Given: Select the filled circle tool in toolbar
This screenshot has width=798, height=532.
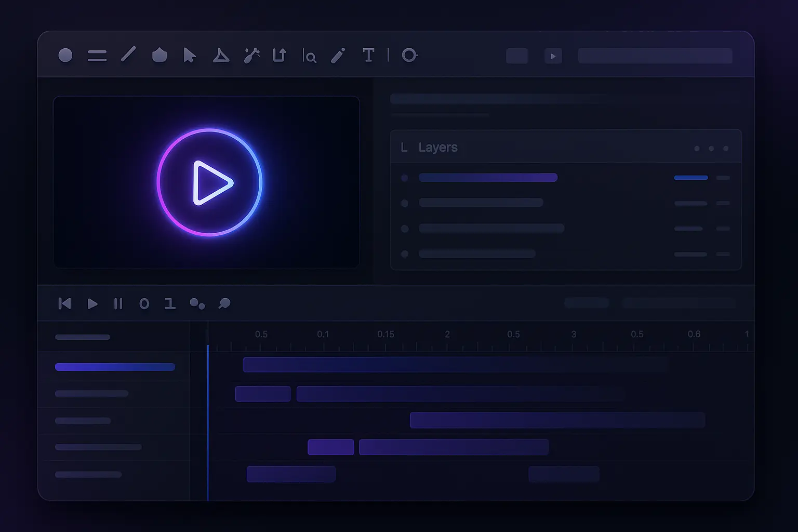Looking at the screenshot, I should click(x=65, y=55).
